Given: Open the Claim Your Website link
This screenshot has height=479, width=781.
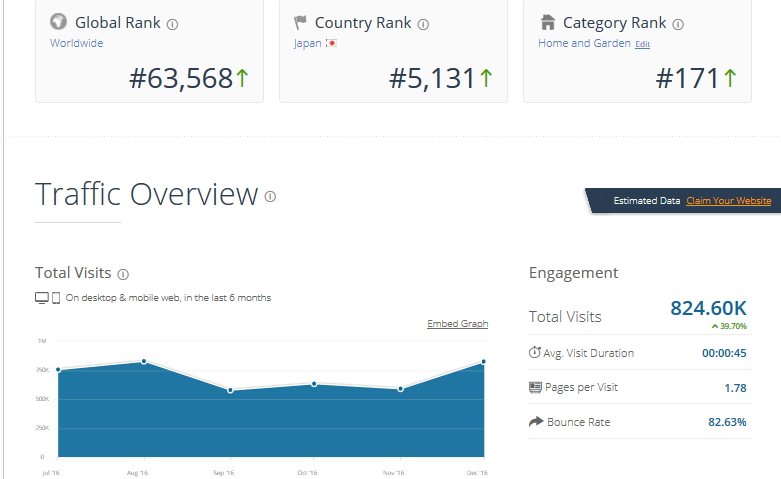Looking at the screenshot, I should point(728,201).
